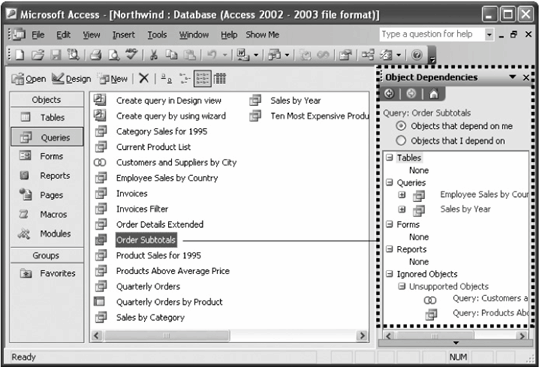
Task: Click the query list horizontal scrollbar thumb
Action: point(167,335)
